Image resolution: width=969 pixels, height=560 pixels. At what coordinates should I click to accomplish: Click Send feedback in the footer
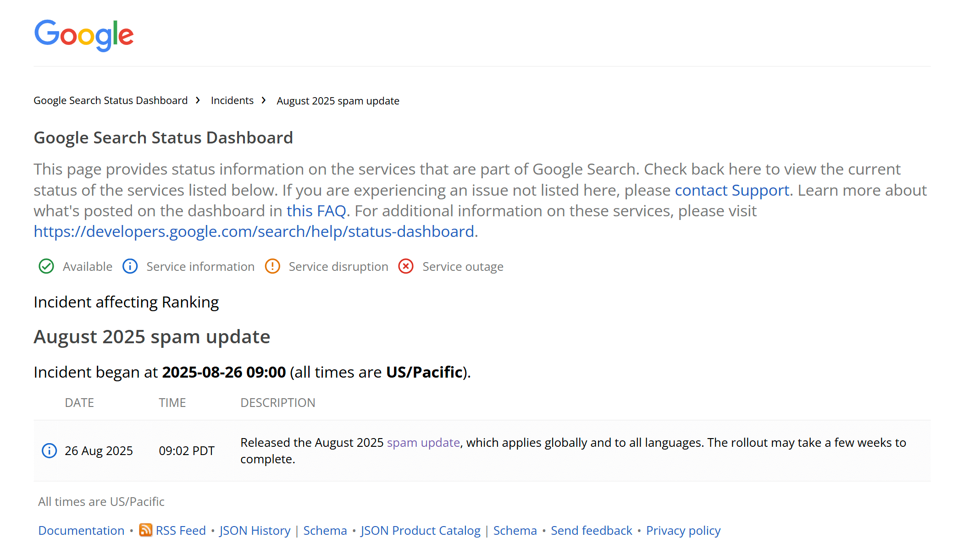click(x=591, y=530)
